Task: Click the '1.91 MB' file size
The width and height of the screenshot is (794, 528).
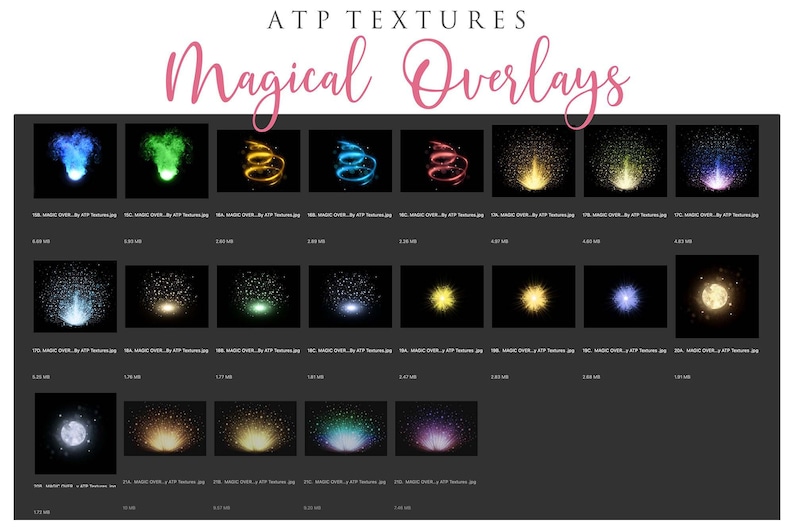Action: tap(682, 377)
